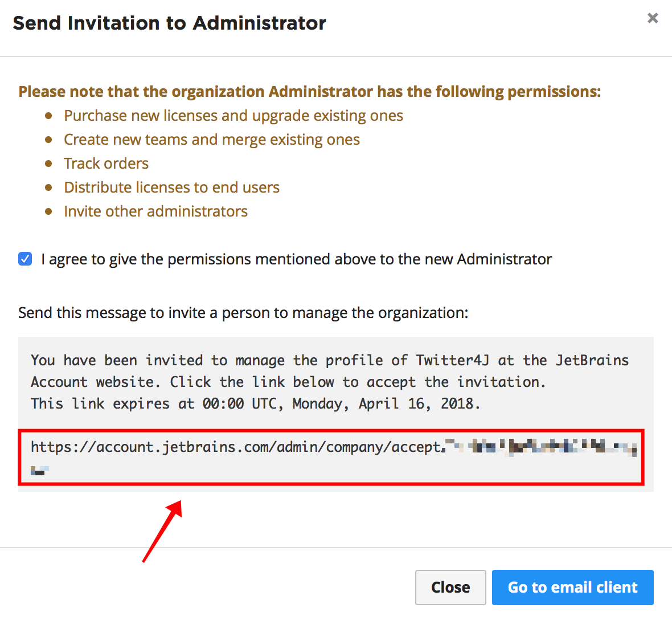Click the red arrow annotation below the URL
Screen dimensions: 672x620
(x=162, y=531)
